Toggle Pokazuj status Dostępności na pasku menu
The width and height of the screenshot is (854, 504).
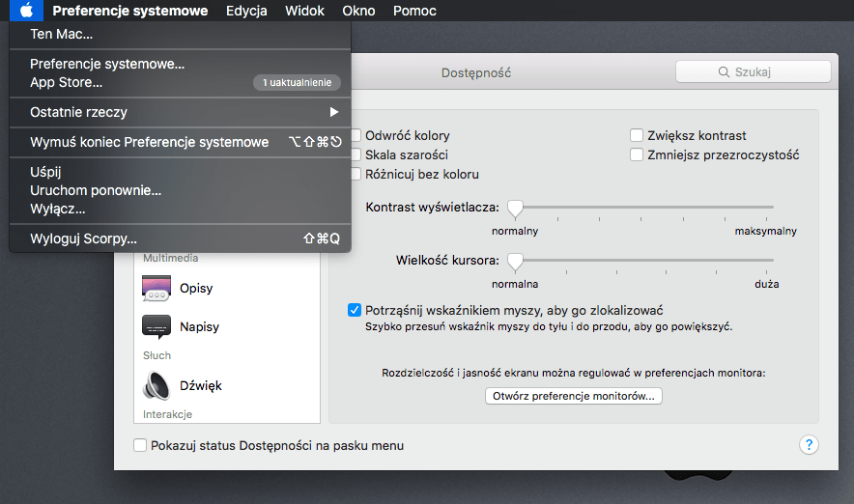point(140,446)
